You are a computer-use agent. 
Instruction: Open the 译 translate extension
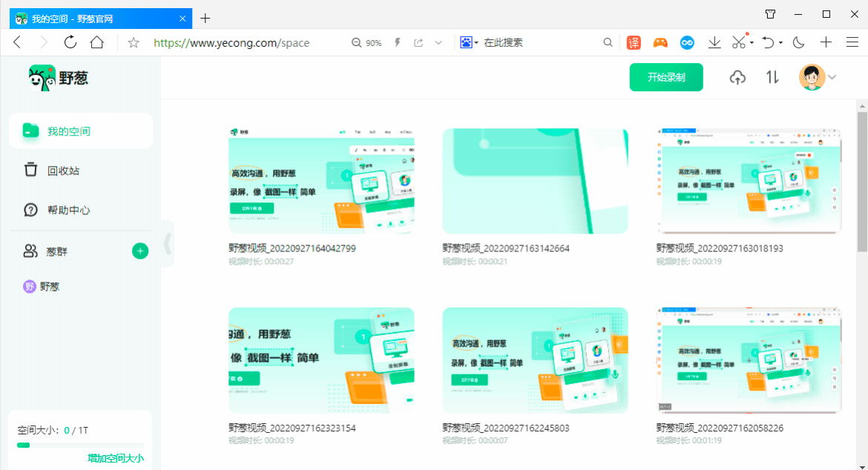tap(634, 42)
